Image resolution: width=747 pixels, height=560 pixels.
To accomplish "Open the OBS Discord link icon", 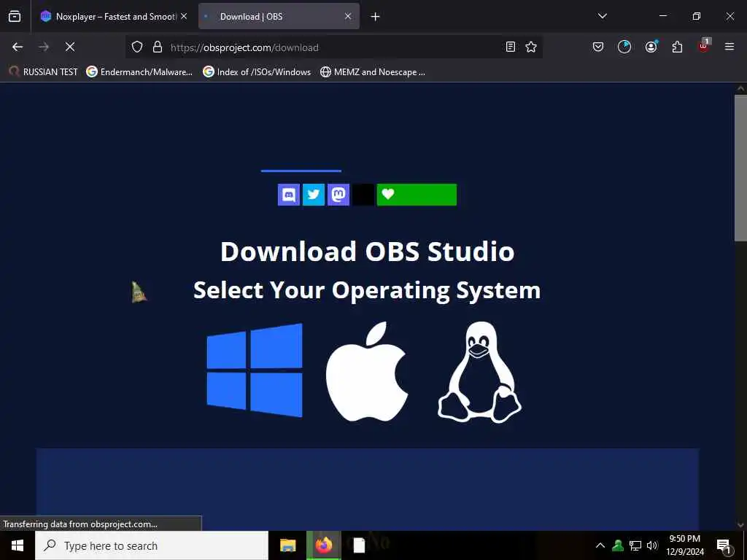I will coord(289,195).
